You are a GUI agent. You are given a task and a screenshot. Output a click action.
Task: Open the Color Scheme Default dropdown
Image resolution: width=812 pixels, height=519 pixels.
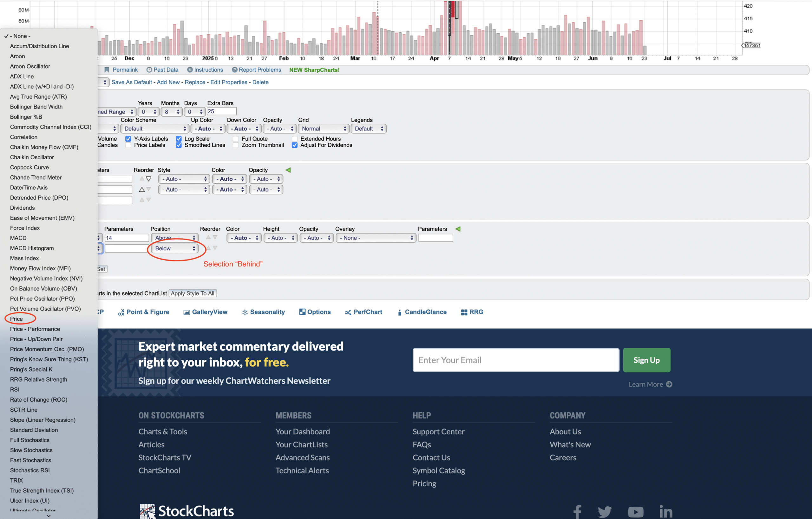tap(154, 128)
